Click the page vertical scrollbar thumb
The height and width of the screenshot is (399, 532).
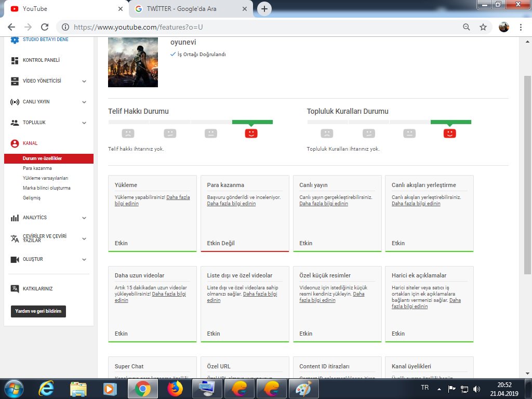click(x=527, y=175)
